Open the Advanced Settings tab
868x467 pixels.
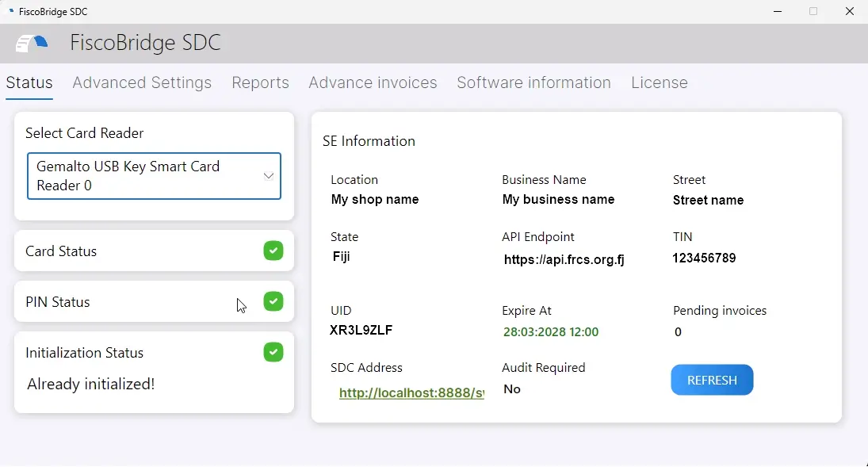coord(141,82)
